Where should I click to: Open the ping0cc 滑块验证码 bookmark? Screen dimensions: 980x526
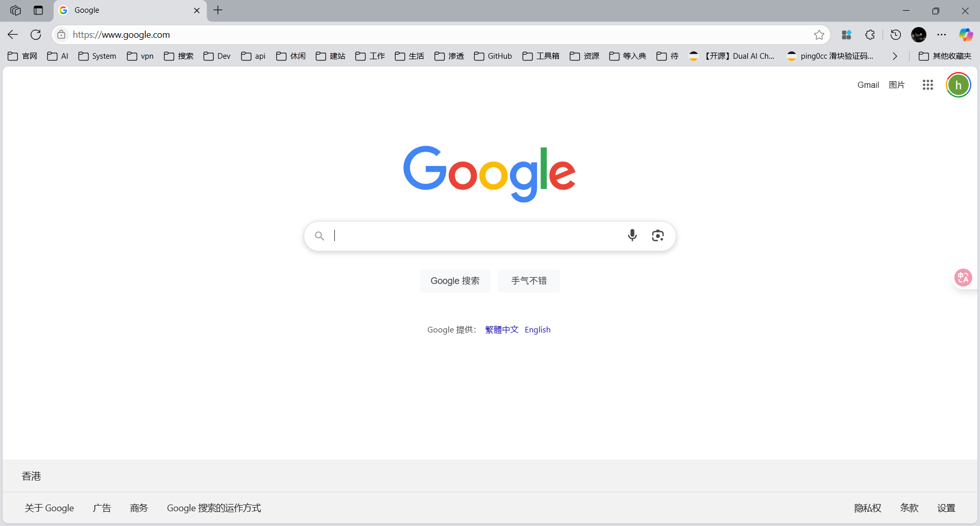830,56
